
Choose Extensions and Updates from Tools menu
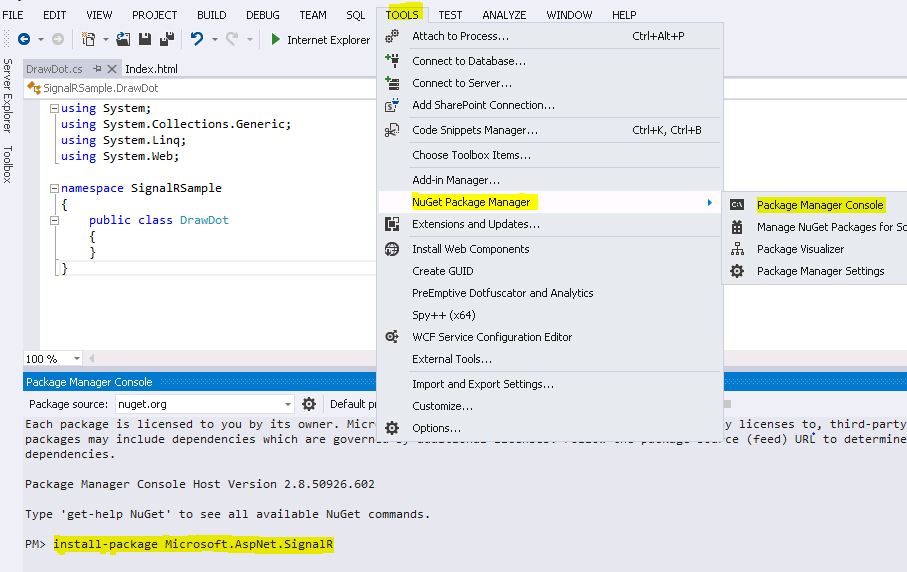click(x=476, y=224)
